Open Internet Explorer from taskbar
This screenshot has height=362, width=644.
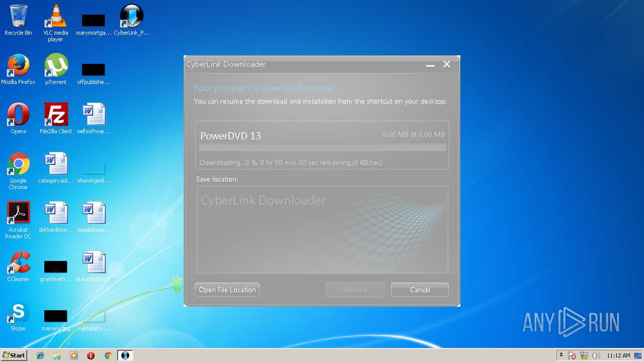pyautogui.click(x=40, y=355)
